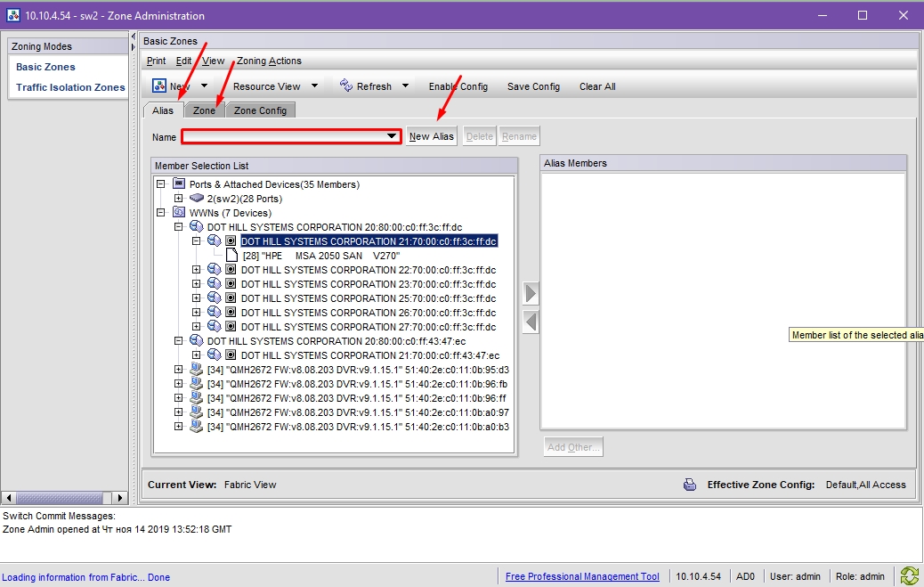Click the Role: admin status bar entry
This screenshot has height=587, width=924.
(860, 576)
